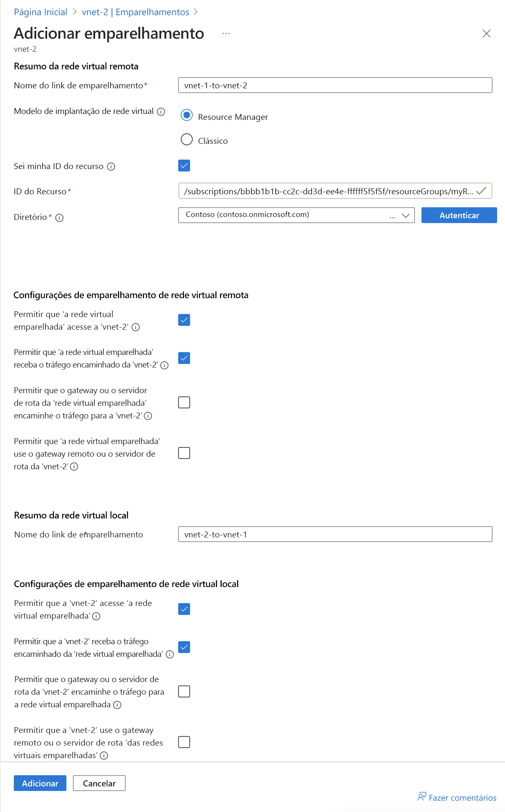Click the Fazer comentários feedback icon
The height and width of the screenshot is (812, 505).
(x=422, y=796)
